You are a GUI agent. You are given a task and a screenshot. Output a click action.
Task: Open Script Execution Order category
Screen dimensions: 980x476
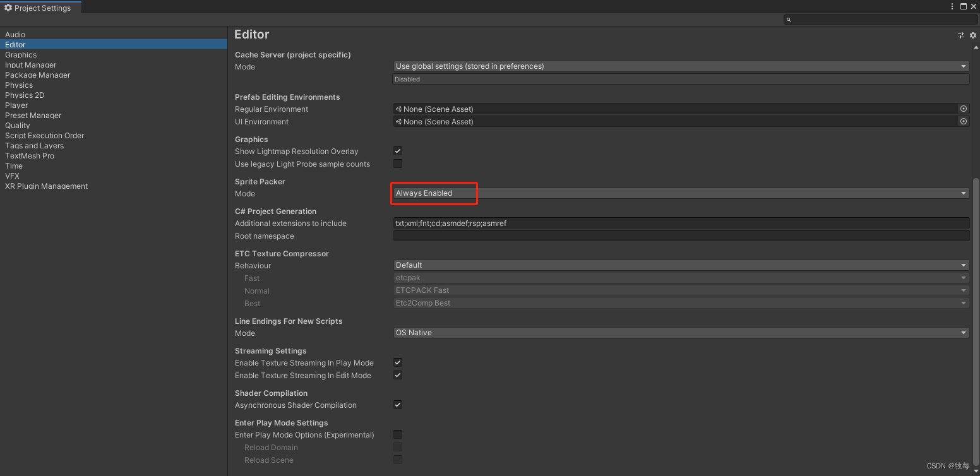pos(44,136)
